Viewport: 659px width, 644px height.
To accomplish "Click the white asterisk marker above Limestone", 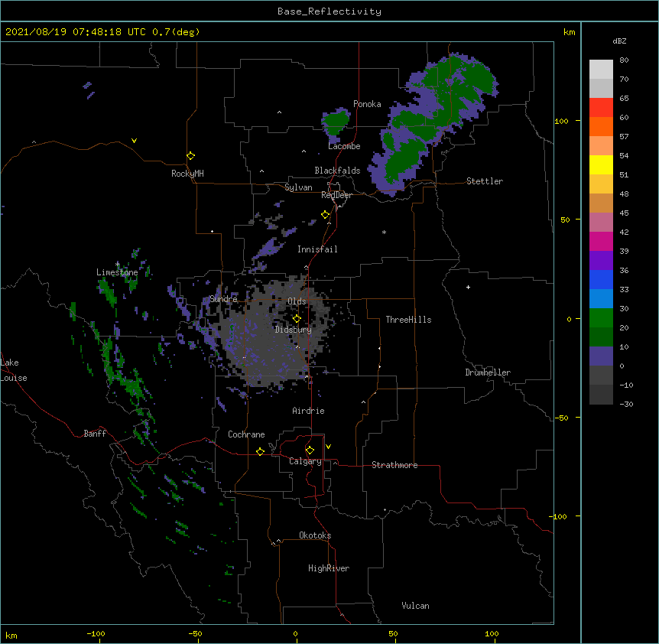I will (x=117, y=264).
